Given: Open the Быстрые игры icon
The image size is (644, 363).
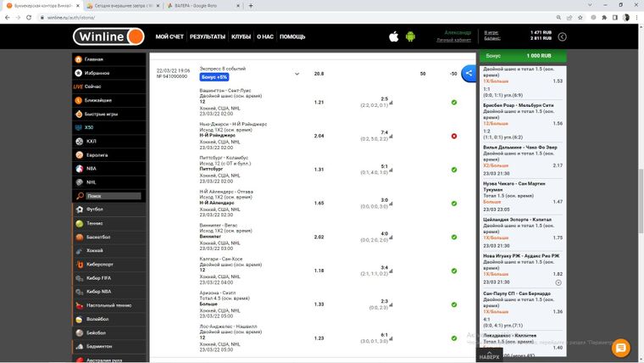Looking at the screenshot, I should pyautogui.click(x=79, y=114).
